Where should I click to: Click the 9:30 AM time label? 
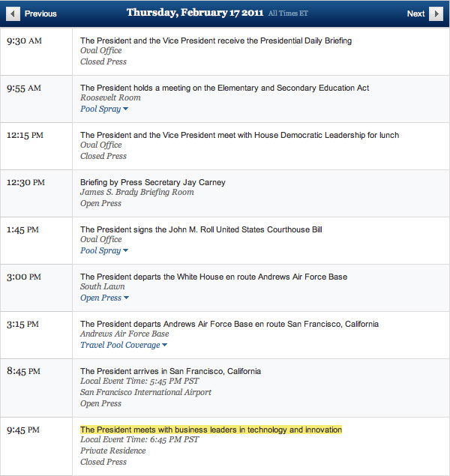[x=24, y=40]
